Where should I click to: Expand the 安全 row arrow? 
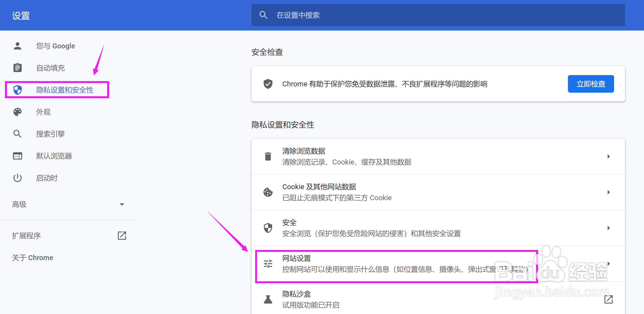coord(609,228)
